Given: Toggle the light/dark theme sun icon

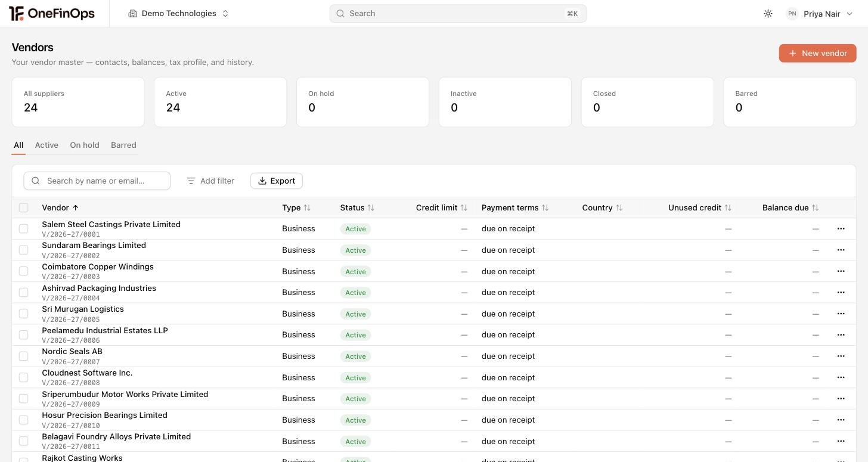Looking at the screenshot, I should click(x=768, y=14).
